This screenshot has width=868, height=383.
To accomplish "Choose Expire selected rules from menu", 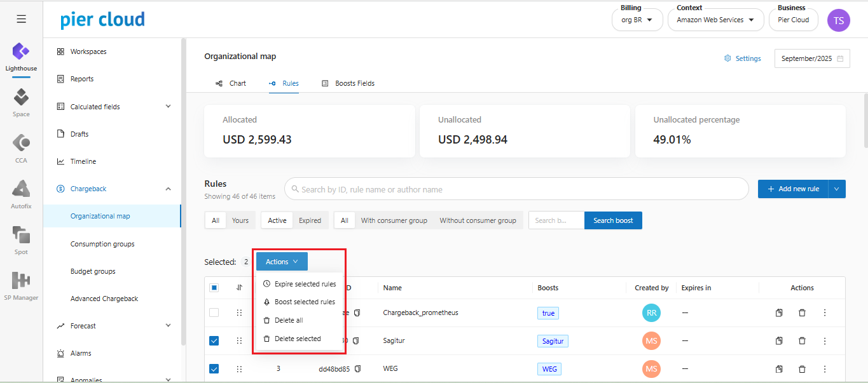I will 300,284.
